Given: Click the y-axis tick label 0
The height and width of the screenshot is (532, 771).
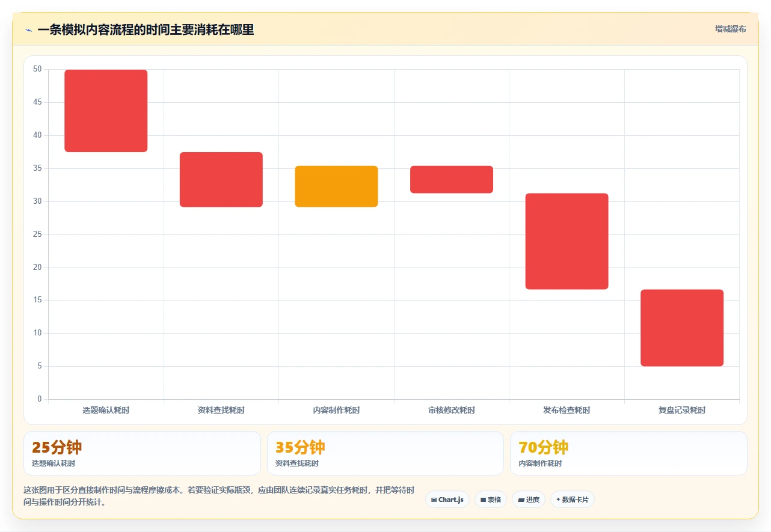Looking at the screenshot, I should click(x=39, y=399).
